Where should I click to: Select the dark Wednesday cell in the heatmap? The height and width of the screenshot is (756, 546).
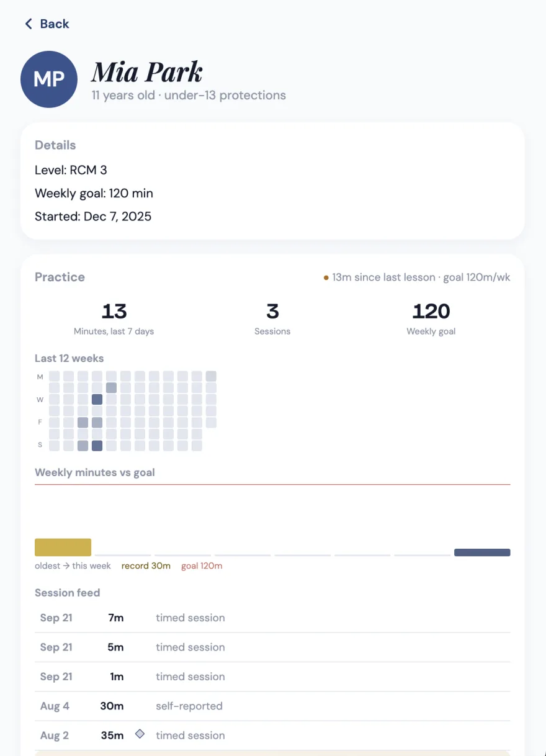tap(97, 399)
